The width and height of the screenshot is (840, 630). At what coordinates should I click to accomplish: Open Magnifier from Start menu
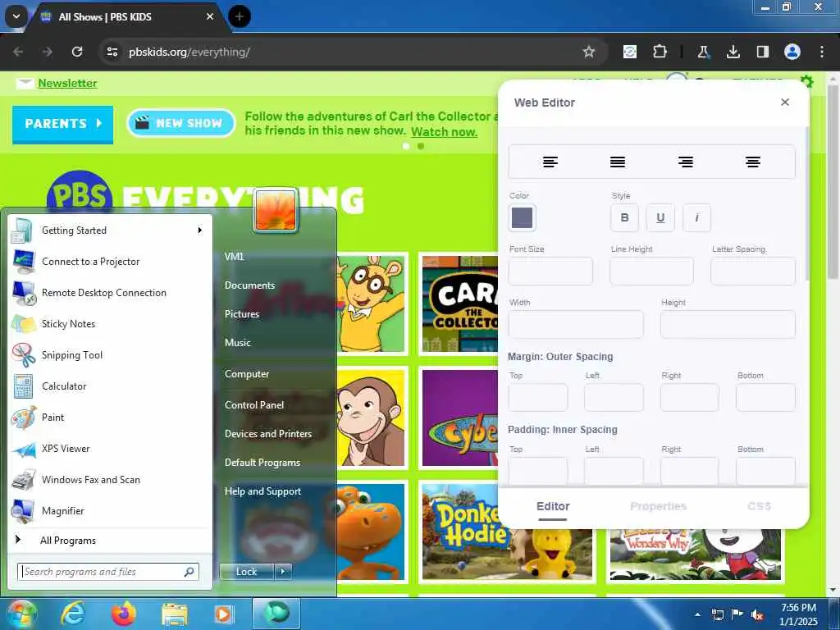(111, 511)
